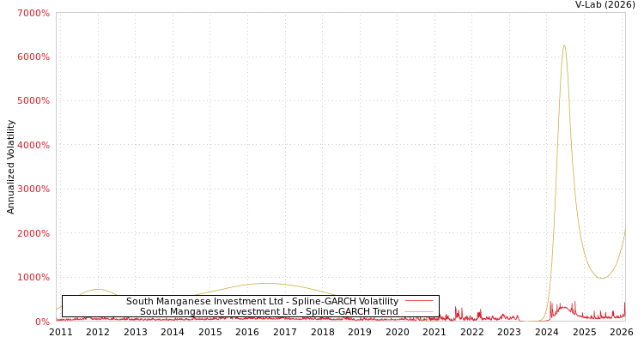Click the 2014 x-axis label
Viewport: 644px width, 343px height.
[173, 332]
